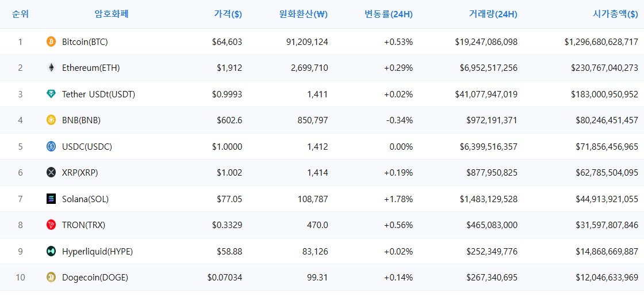Sort by the 암호화폐 column header
The width and height of the screenshot is (644, 296).
pyautogui.click(x=112, y=14)
